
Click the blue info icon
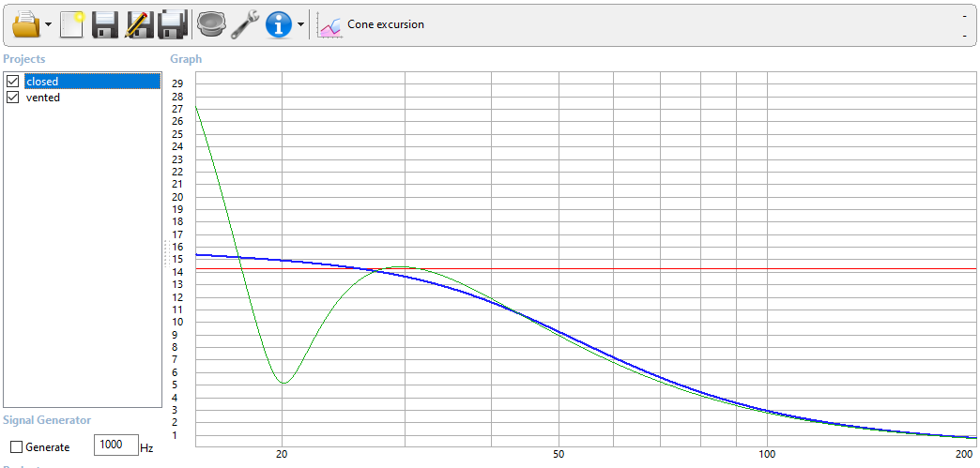click(x=279, y=24)
